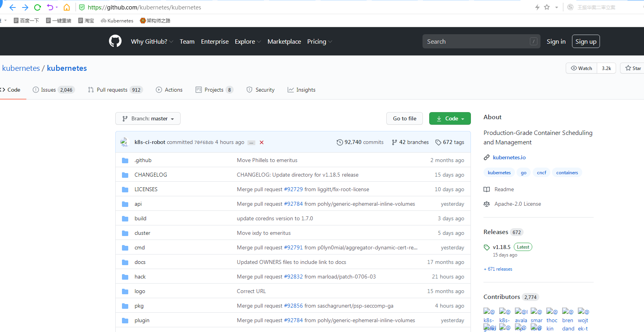Click the browser address bar URL
Image resolution: width=644 pixels, height=332 pixels.
[144, 7]
